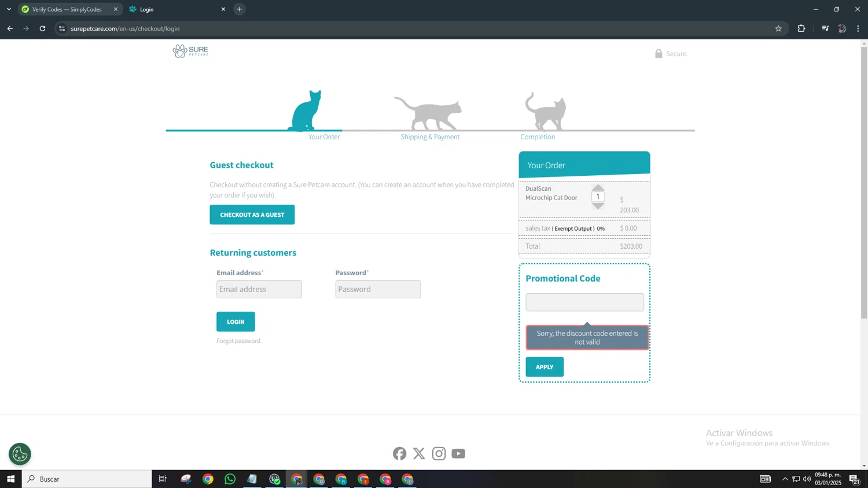Reload the page
This screenshot has height=488, width=868.
[42, 28]
